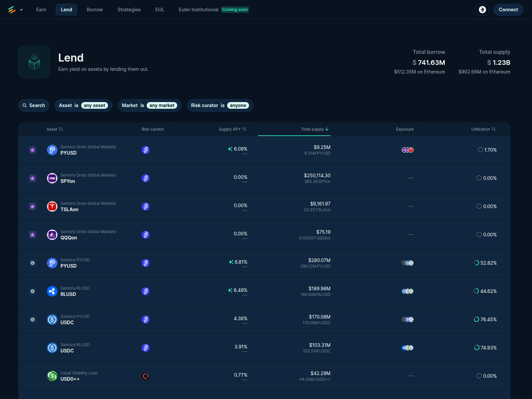Toggle the star next to QQQon

32,235
